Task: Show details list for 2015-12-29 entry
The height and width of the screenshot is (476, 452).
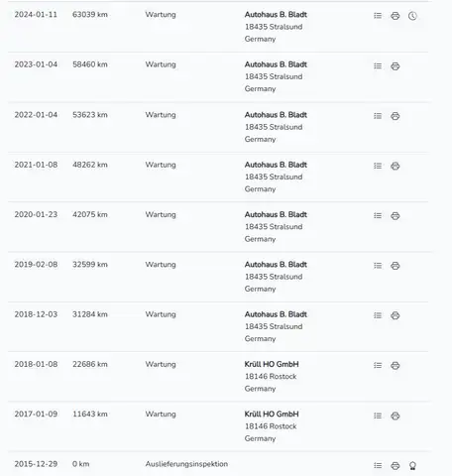Action: [378, 465]
